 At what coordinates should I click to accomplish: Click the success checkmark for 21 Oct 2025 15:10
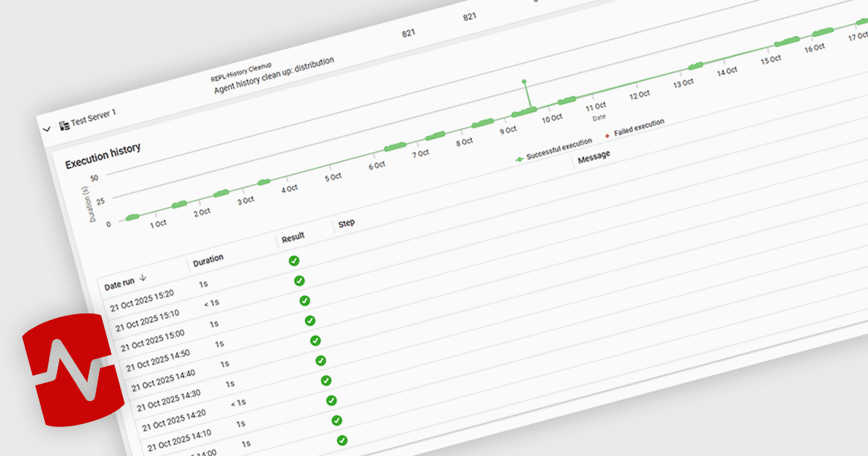pos(299,281)
